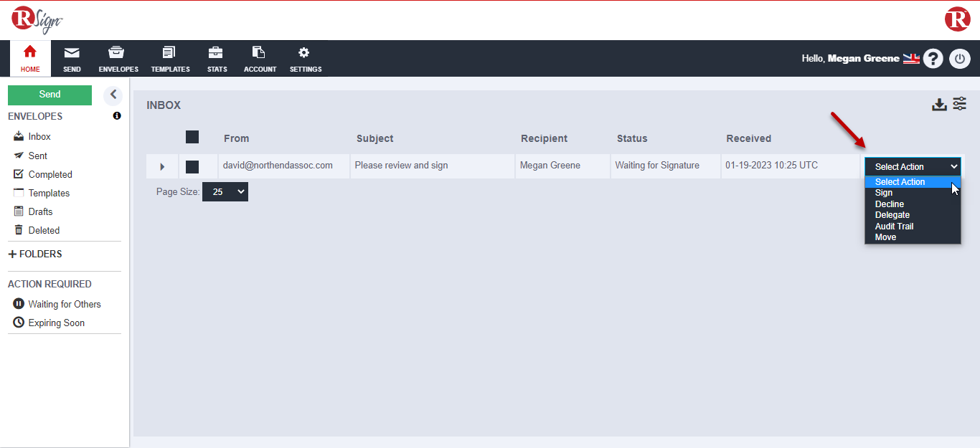The height and width of the screenshot is (448, 980).
Task: Click the help question mark icon
Action: pos(933,59)
